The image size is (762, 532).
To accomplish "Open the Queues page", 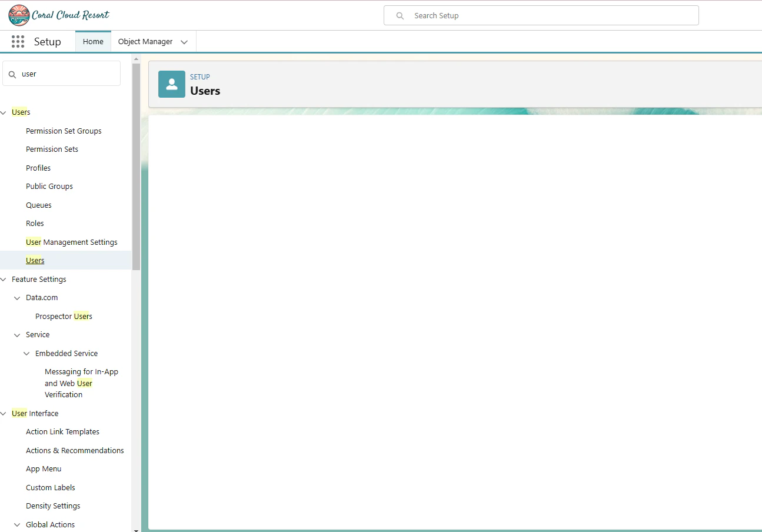I will pos(39,205).
